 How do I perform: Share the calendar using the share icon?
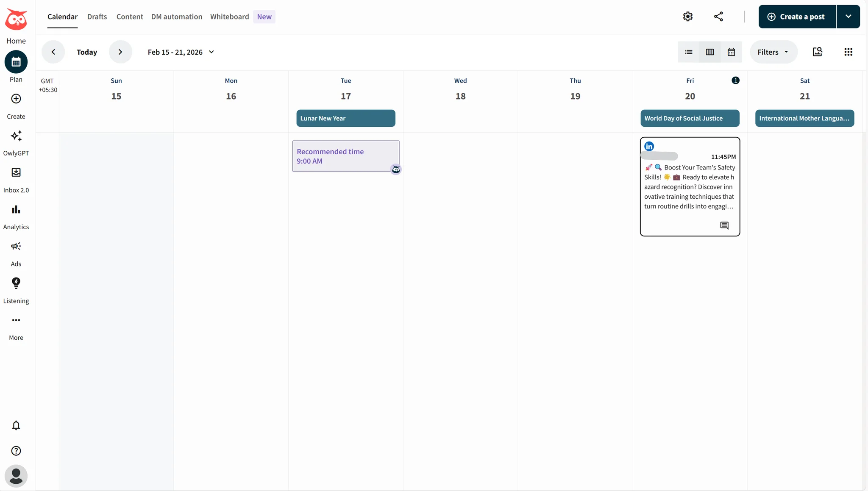click(x=718, y=16)
